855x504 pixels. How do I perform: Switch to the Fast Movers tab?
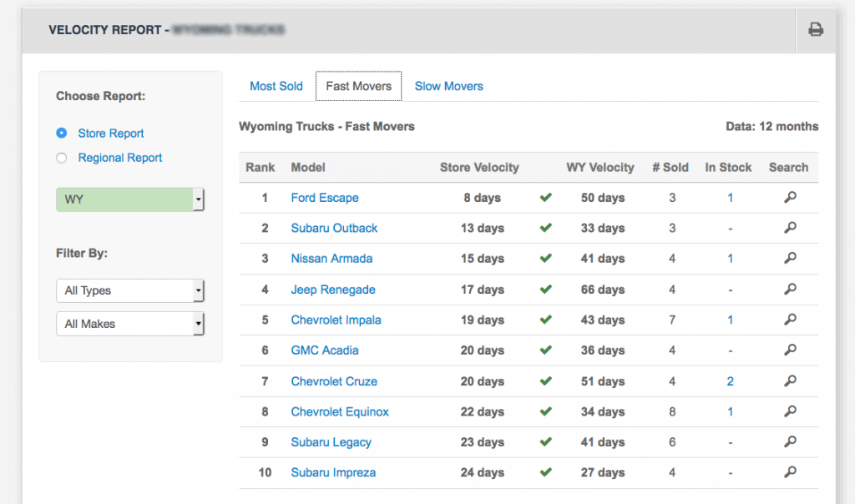click(x=359, y=86)
